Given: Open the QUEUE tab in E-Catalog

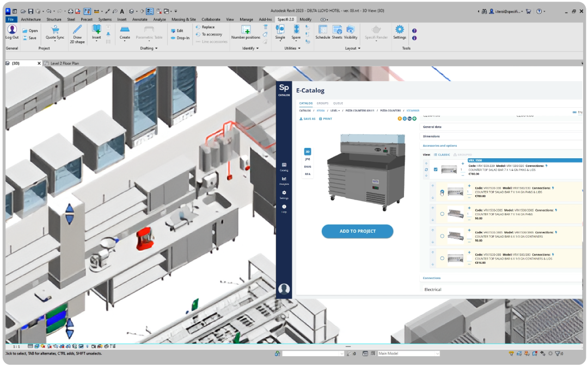Looking at the screenshot, I should [338, 103].
